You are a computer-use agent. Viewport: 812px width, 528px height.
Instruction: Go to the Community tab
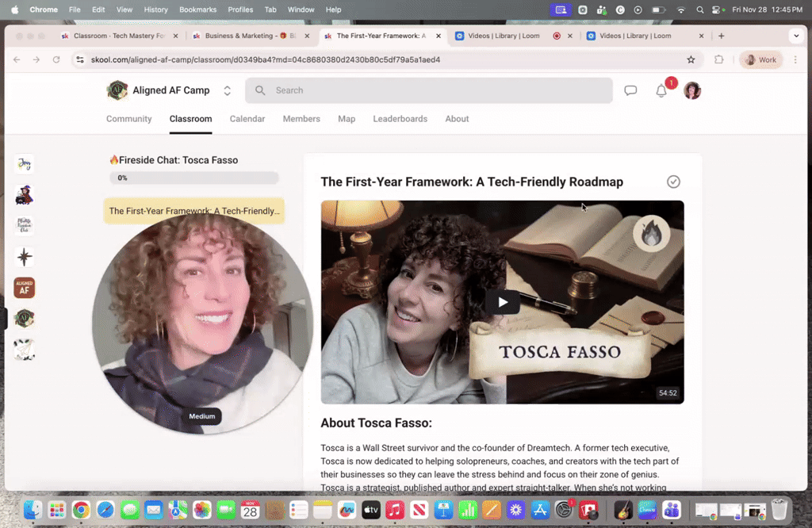(x=129, y=119)
